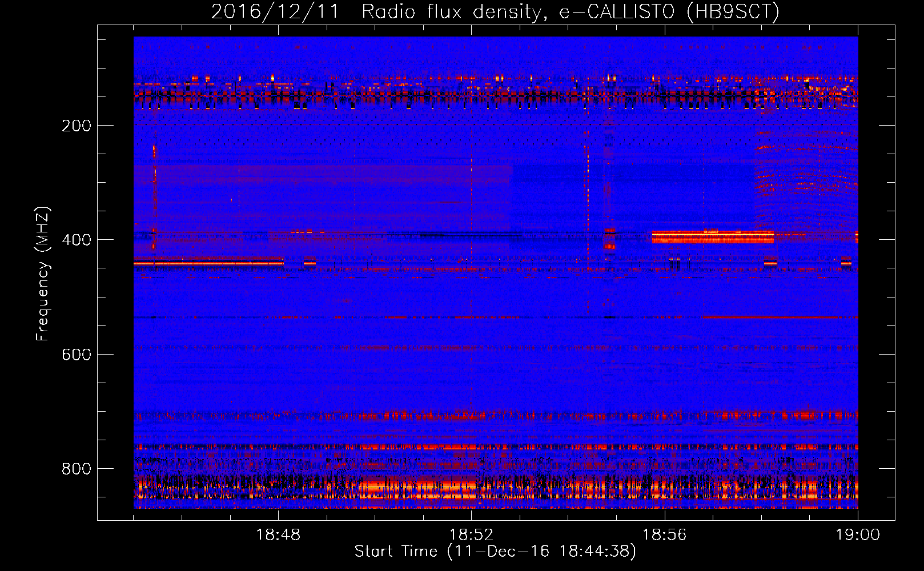
Task: Click the 'Frequency (MHZ)' y-axis label
Action: point(43,274)
